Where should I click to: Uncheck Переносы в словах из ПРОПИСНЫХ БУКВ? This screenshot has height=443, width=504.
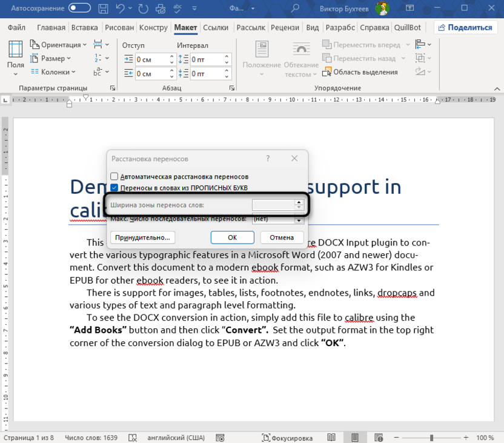point(114,188)
